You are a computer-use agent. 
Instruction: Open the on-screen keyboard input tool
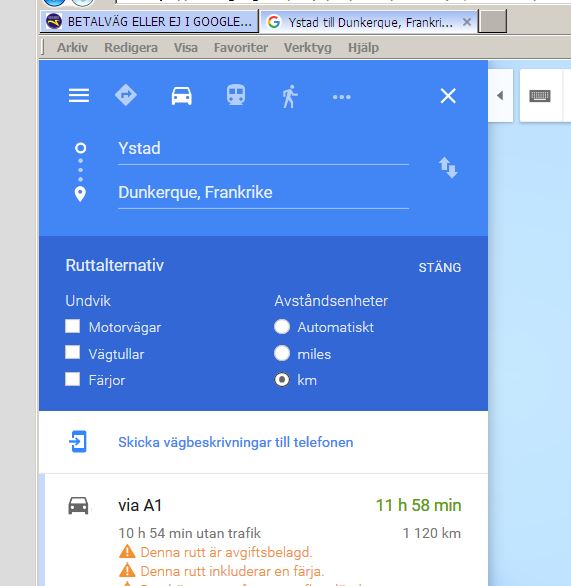[x=540, y=96]
